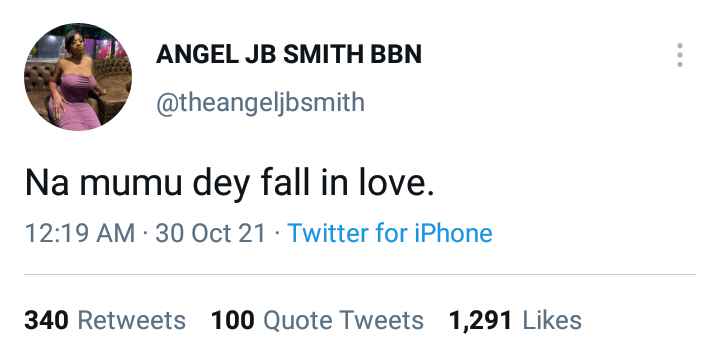The width and height of the screenshot is (720, 360).
Task: View the 340 Retweets list
Action: click(x=105, y=320)
